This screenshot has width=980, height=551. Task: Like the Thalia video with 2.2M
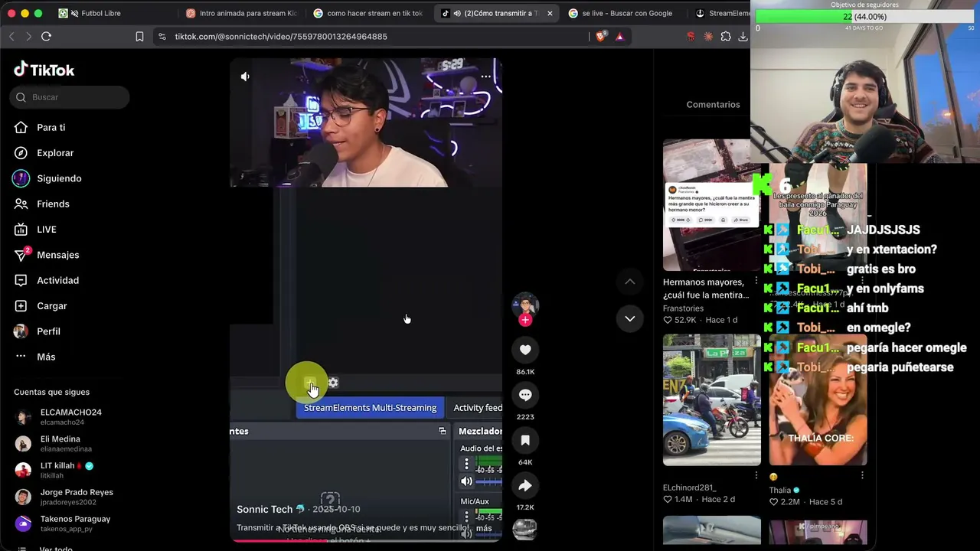pyautogui.click(x=774, y=502)
